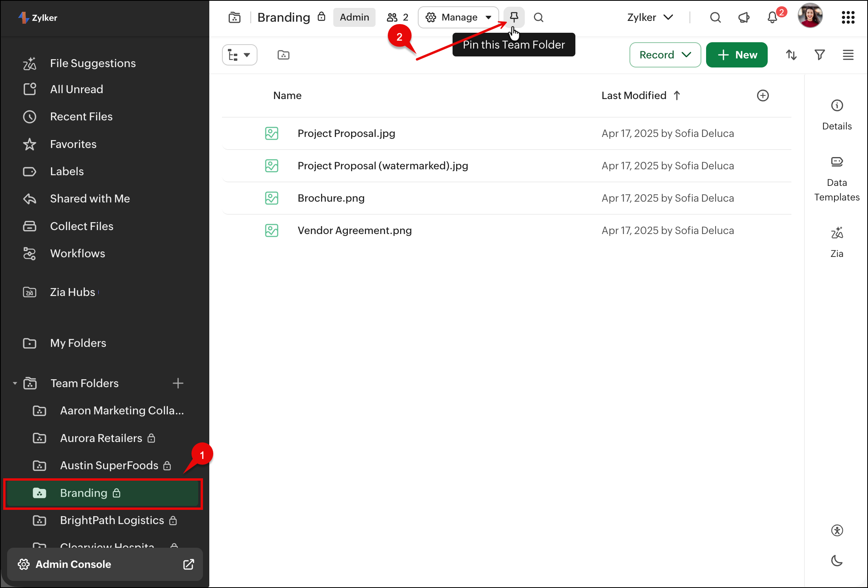This screenshot has width=868, height=588.
Task: Open Favorites in the sidebar
Action: [x=73, y=144]
